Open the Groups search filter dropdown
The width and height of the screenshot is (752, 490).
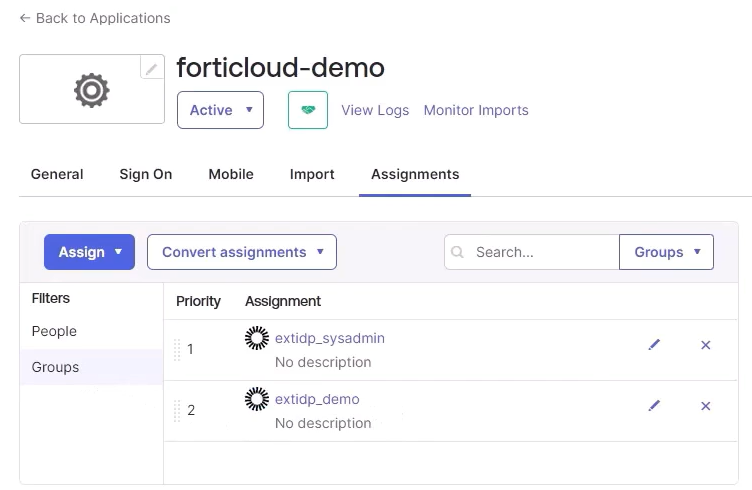[x=666, y=252]
